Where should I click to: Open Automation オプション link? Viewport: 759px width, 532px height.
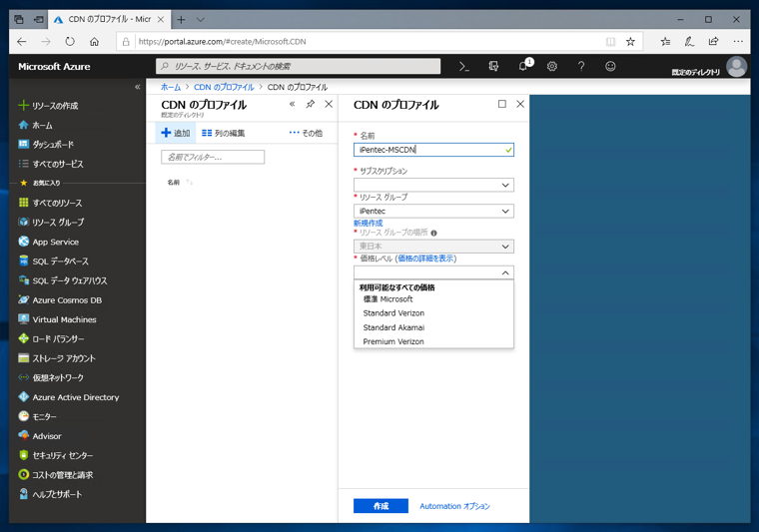454,506
